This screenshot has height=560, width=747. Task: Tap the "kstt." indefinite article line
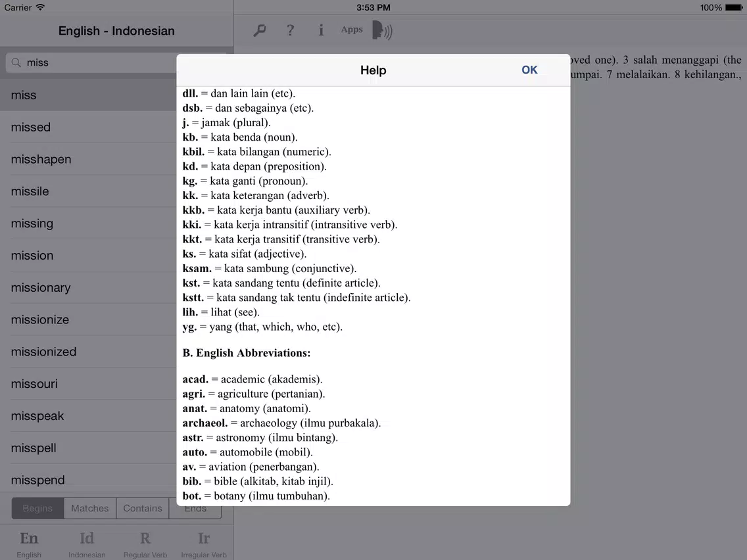coord(297,298)
